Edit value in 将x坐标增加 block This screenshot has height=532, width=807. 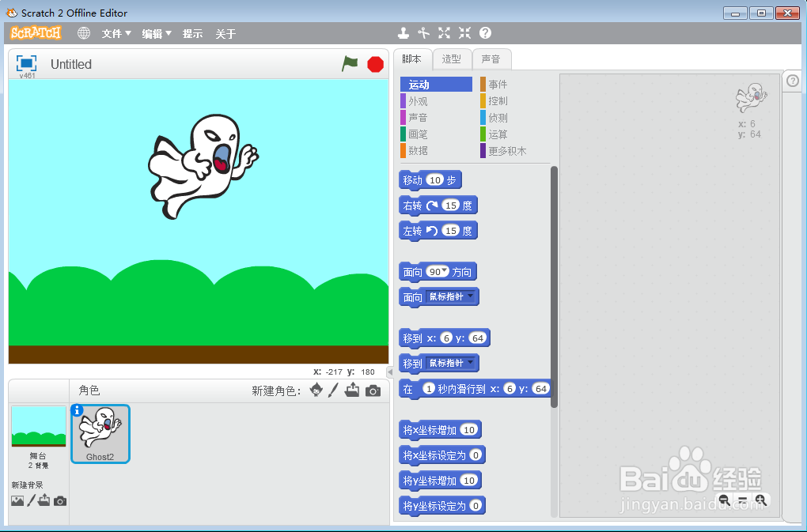pyautogui.click(x=468, y=430)
